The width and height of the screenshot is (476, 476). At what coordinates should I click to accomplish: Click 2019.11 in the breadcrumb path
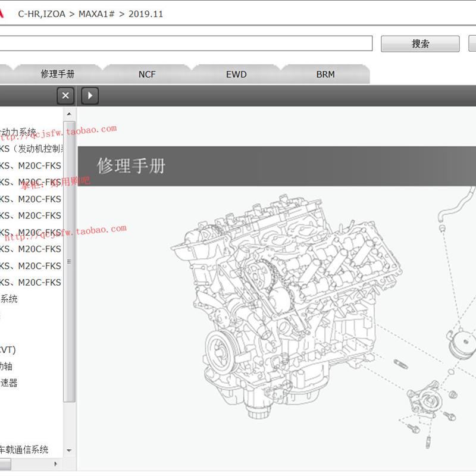pyautogui.click(x=146, y=14)
